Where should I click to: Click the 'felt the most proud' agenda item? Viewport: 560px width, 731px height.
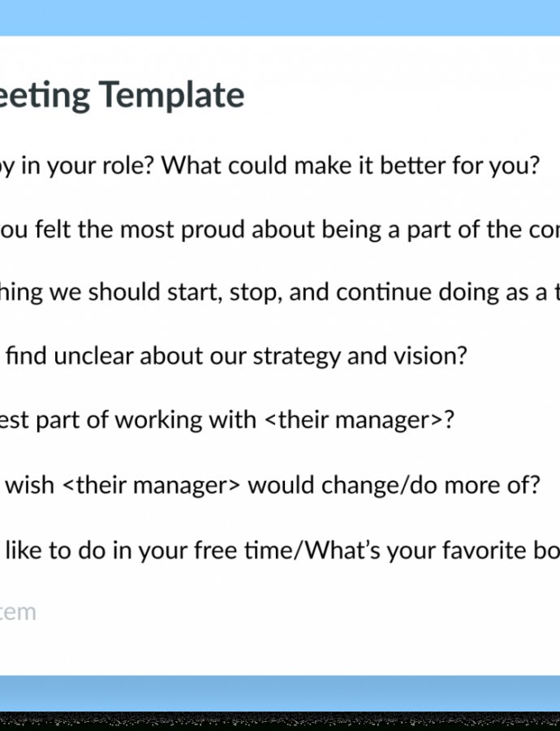pos(280,230)
